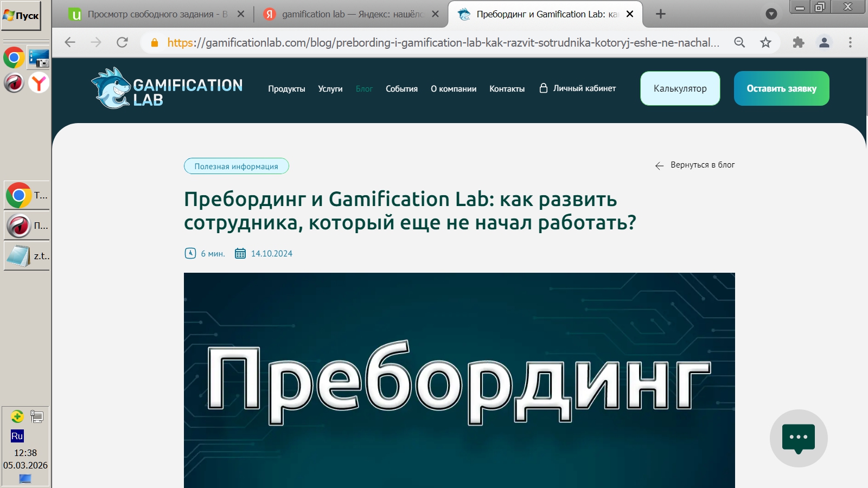Viewport: 868px width, 488px height.
Task: Launch Chrome from the quick launch icons
Action: 14,57
